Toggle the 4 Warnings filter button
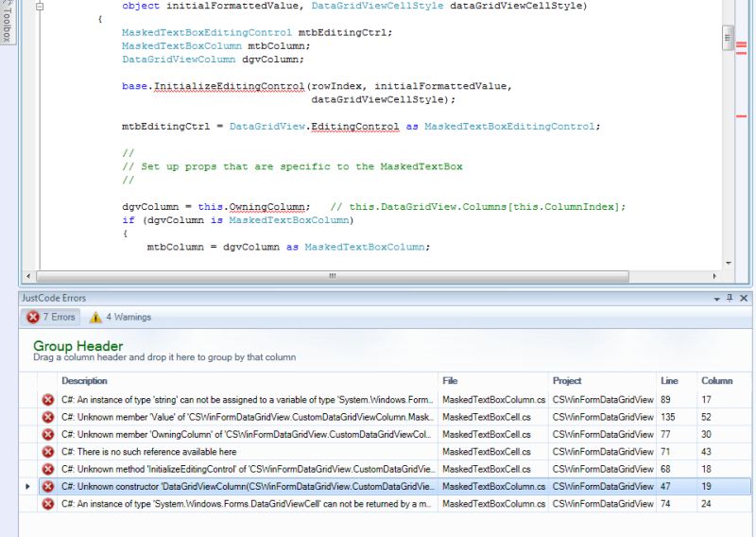 pos(121,317)
